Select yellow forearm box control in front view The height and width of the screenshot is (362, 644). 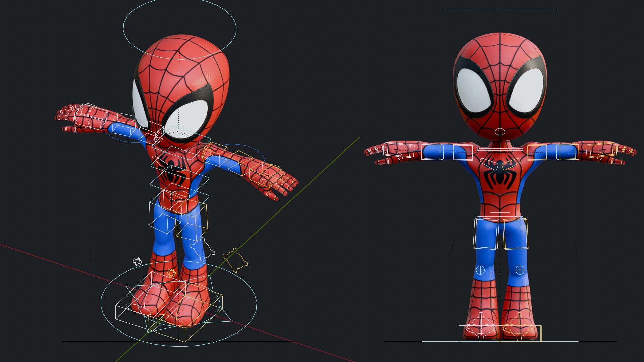pyautogui.click(x=567, y=152)
